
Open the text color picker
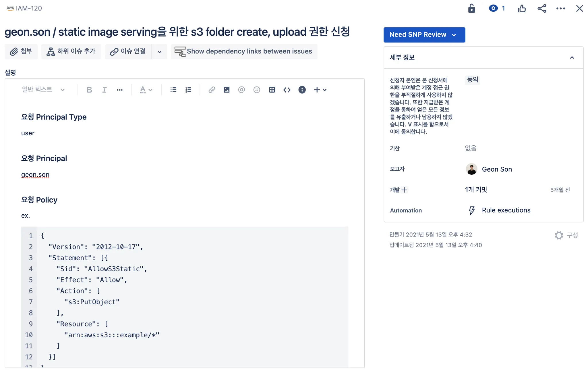pos(146,90)
